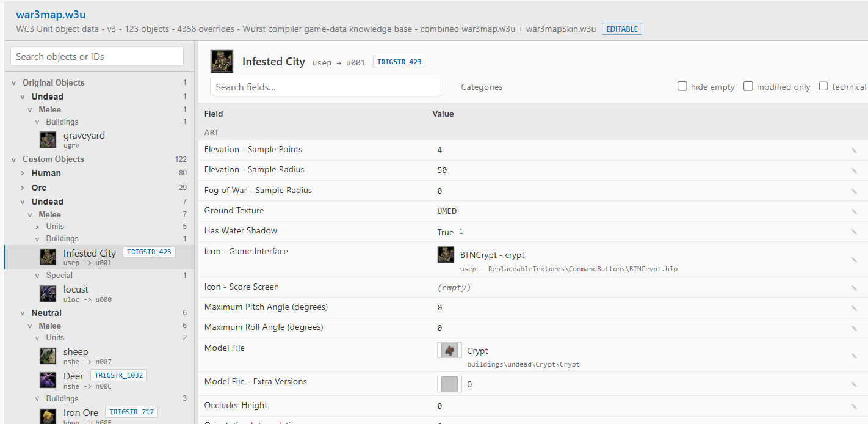
Task: Edit pencil for Model File row
Action: tap(854, 356)
